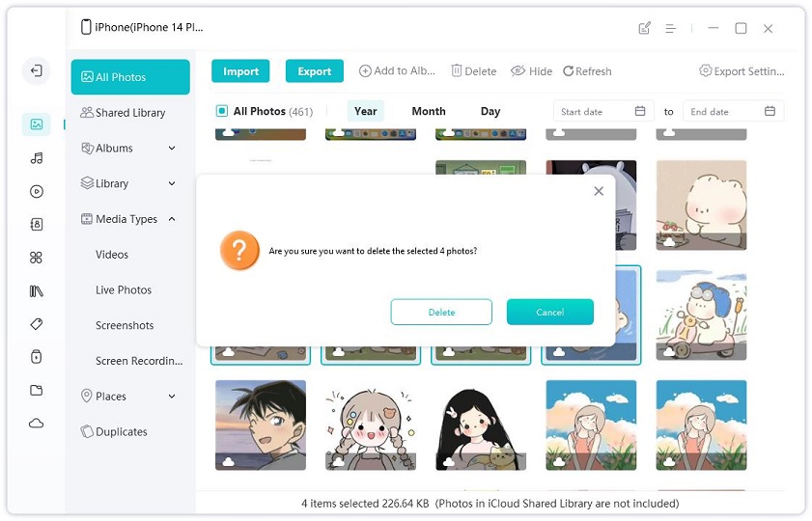The height and width of the screenshot is (521, 812).
Task: Select Places in the sidebar
Action: coord(104,397)
